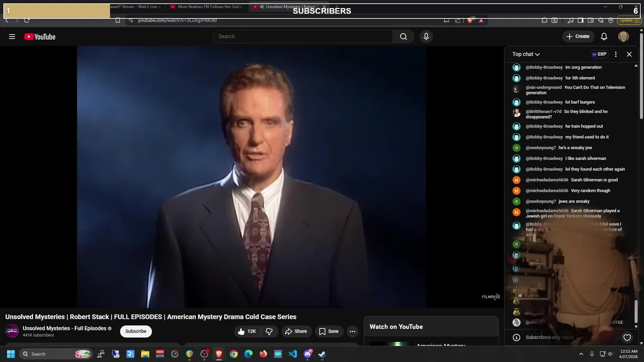
Task: Open the Brave Shields lion icon
Action: click(470, 20)
